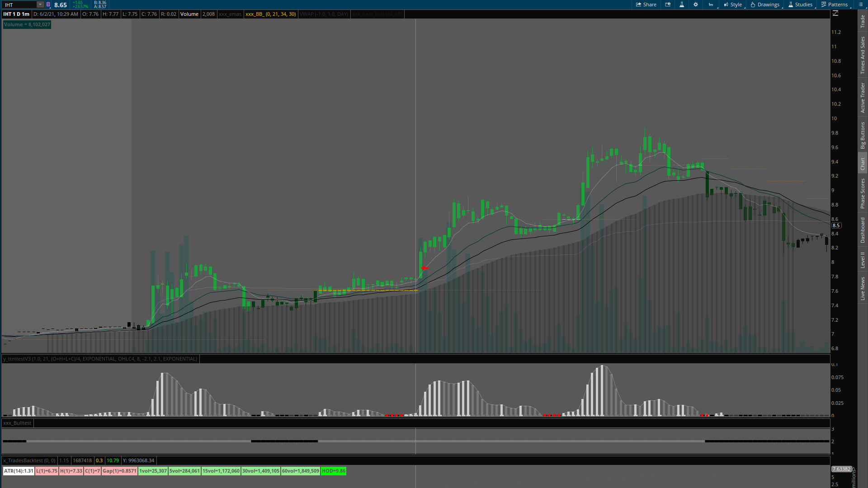Image resolution: width=868 pixels, height=488 pixels.
Task: Open the Studies menu
Action: point(800,5)
